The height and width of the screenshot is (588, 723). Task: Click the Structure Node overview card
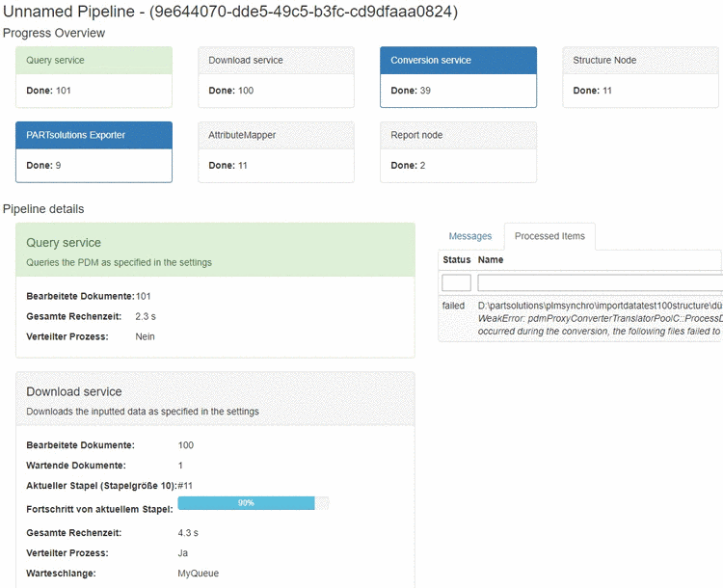pyautogui.click(x=640, y=76)
